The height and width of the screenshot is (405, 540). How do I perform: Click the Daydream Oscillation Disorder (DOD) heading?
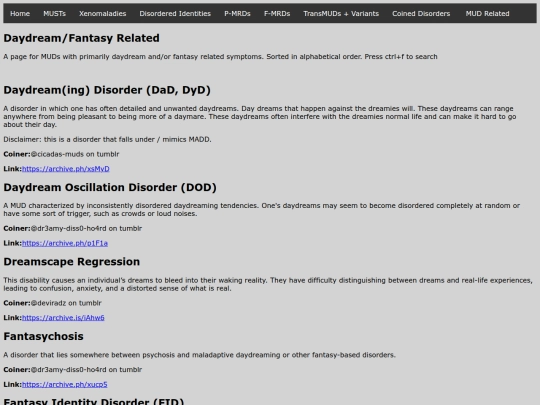pos(110,187)
